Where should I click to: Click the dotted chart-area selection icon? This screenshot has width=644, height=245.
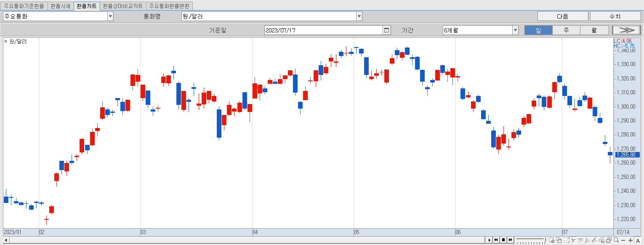pyautogui.click(x=566, y=240)
